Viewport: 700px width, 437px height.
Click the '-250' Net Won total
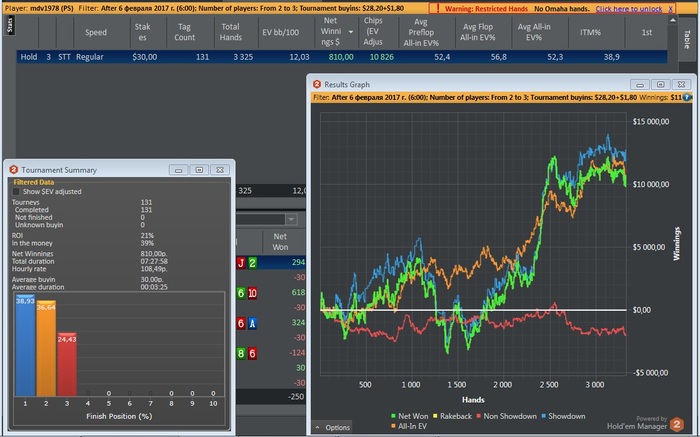pyautogui.click(x=296, y=396)
